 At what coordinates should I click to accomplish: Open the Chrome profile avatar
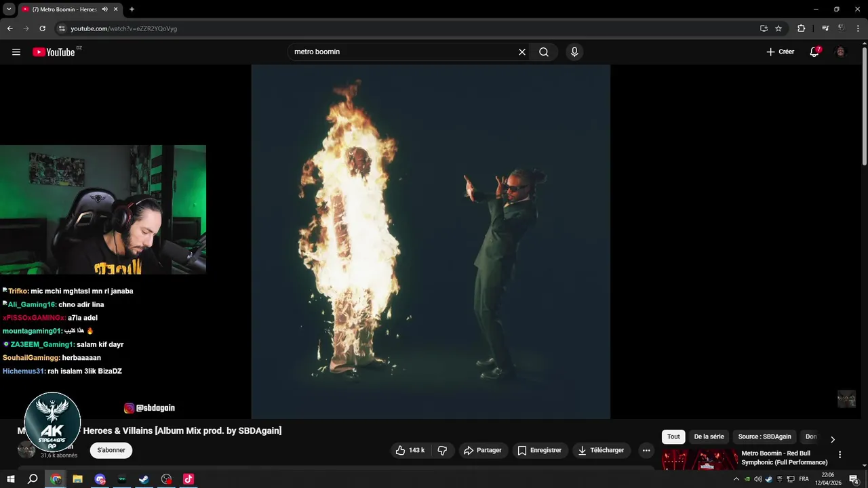[842, 28]
